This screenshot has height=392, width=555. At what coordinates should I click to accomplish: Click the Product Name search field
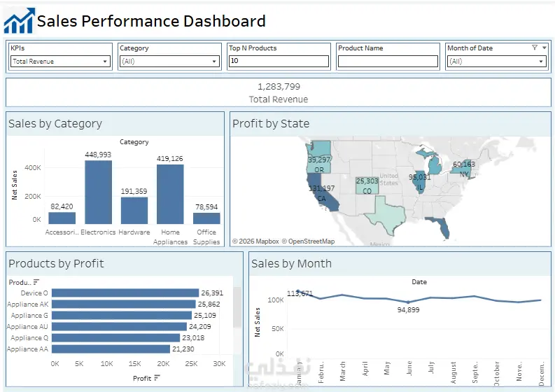388,61
